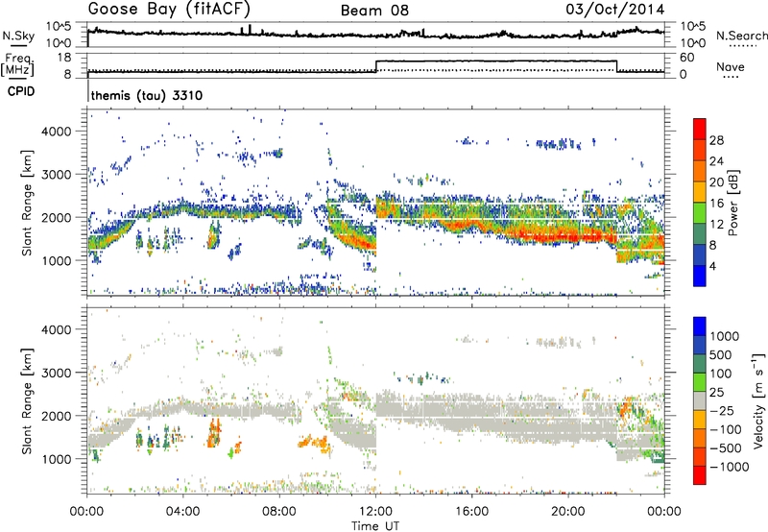768x532 pixels.
Task: Click red bottom of Velocity colorbar
Action: click(700, 475)
